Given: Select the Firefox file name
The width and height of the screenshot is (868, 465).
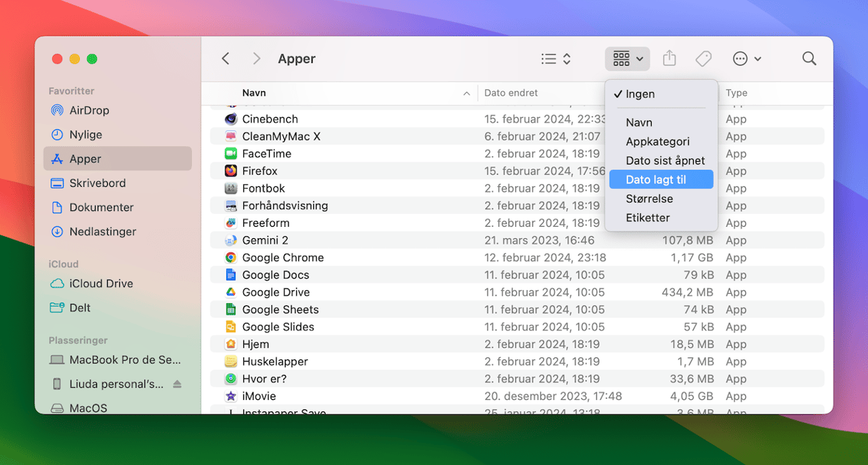Looking at the screenshot, I should pos(260,171).
